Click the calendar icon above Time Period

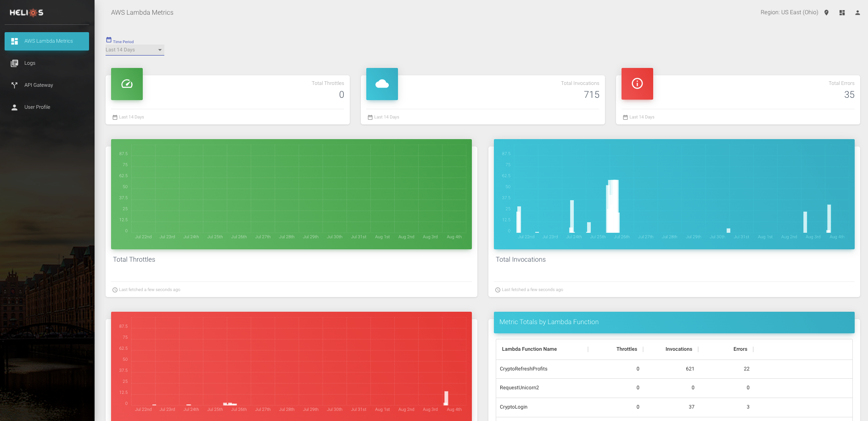pos(108,39)
